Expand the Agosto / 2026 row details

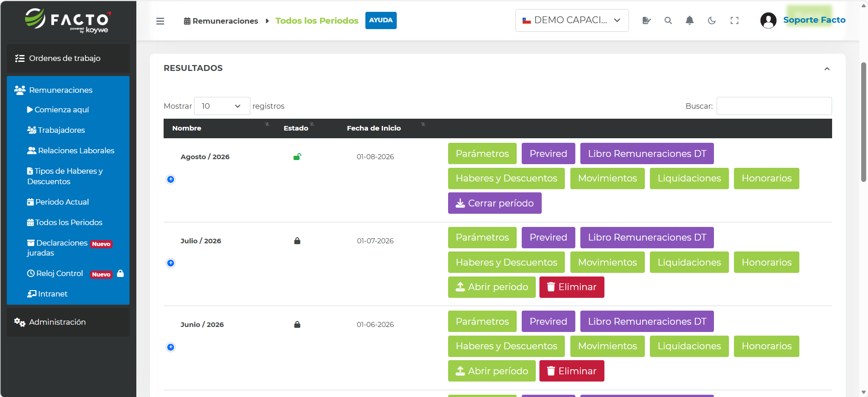point(171,179)
